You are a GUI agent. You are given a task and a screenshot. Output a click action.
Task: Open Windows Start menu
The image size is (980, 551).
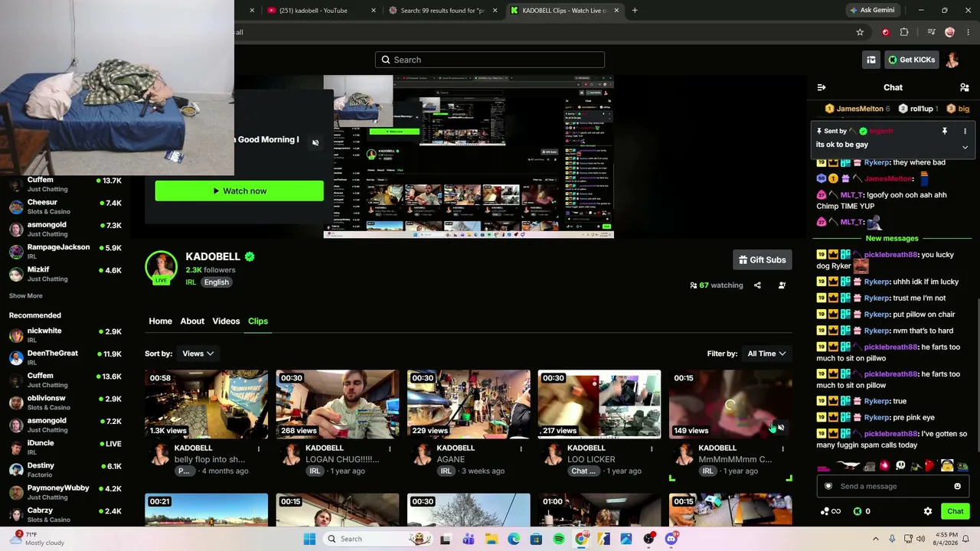(309, 539)
